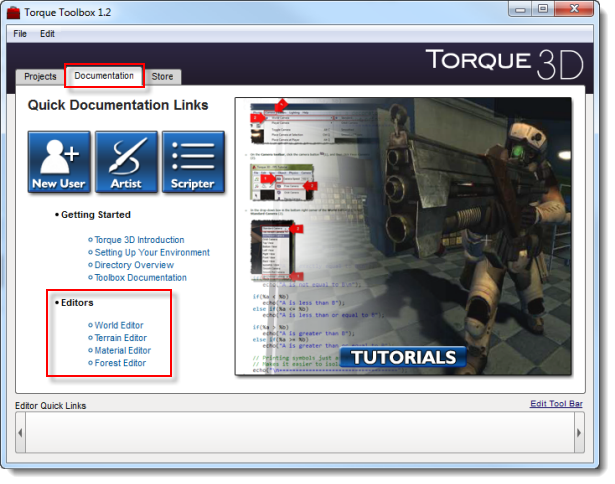Open the Material Editor documentation link
This screenshot has height=484, width=615.
pos(122,350)
